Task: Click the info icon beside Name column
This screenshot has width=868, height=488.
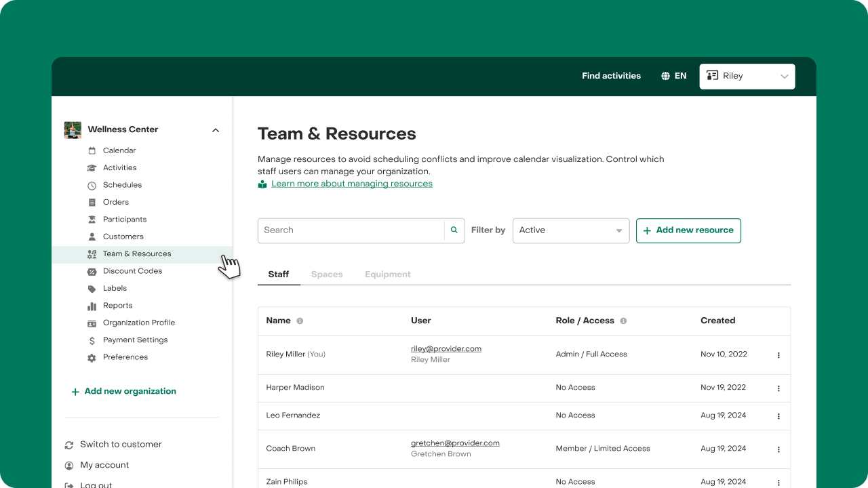Action: [300, 321]
